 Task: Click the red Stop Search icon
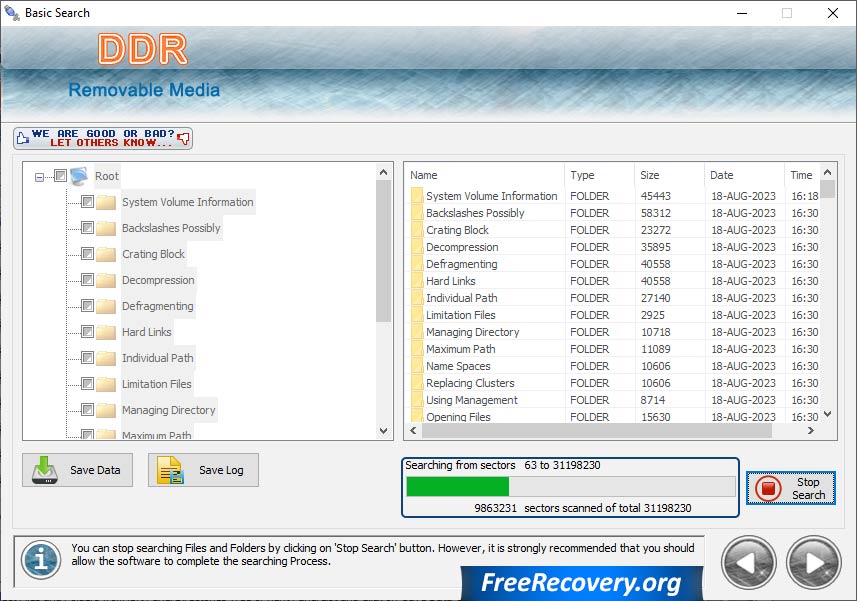coord(768,488)
